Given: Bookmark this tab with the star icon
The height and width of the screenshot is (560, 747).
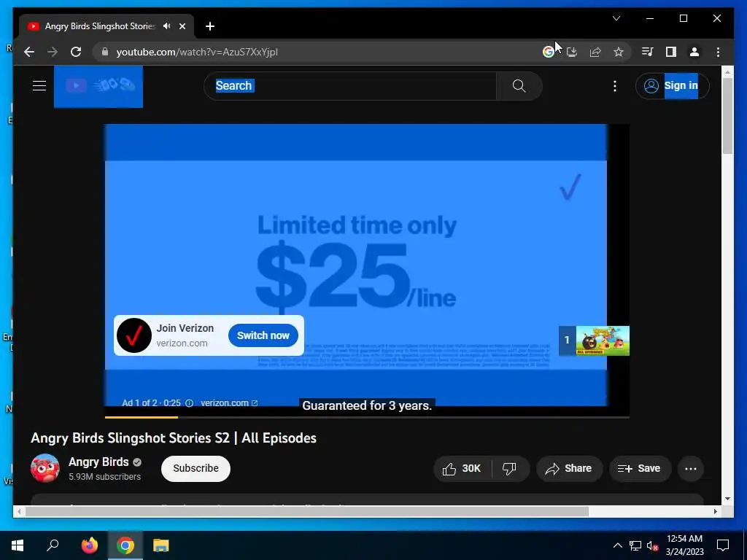Looking at the screenshot, I should tap(619, 52).
